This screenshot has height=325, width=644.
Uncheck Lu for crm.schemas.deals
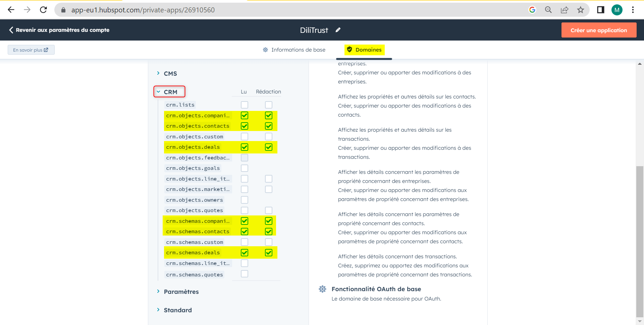(245, 253)
